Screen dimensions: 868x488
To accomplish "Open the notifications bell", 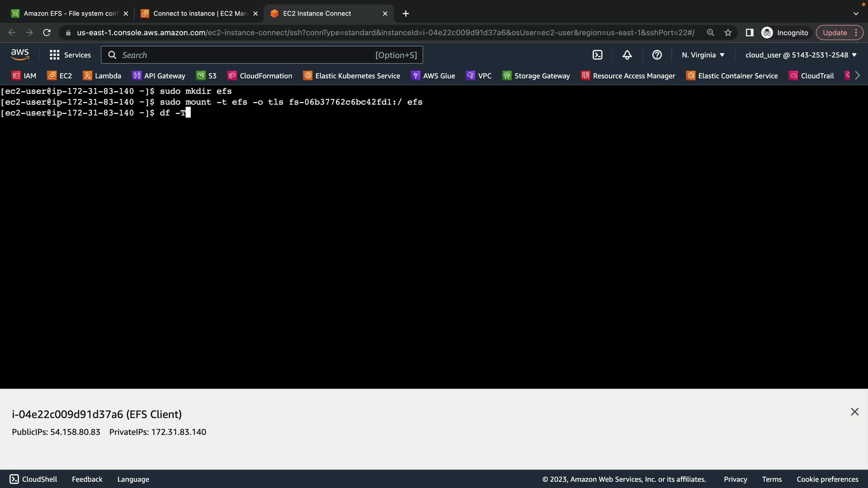I will tap(627, 55).
